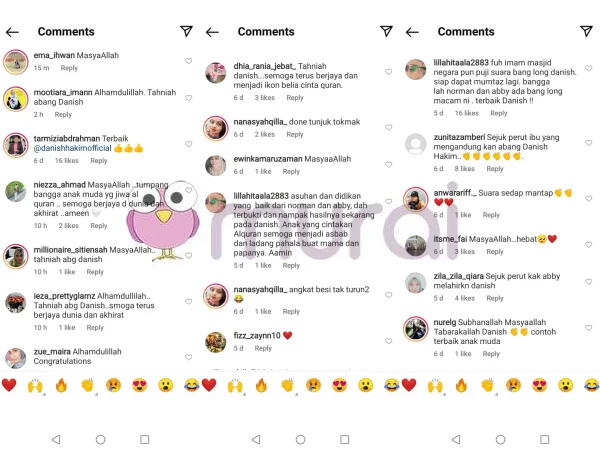Tap the Android recent apps square in the rightmost navigation bar
The image size is (600, 450).
(x=545, y=439)
